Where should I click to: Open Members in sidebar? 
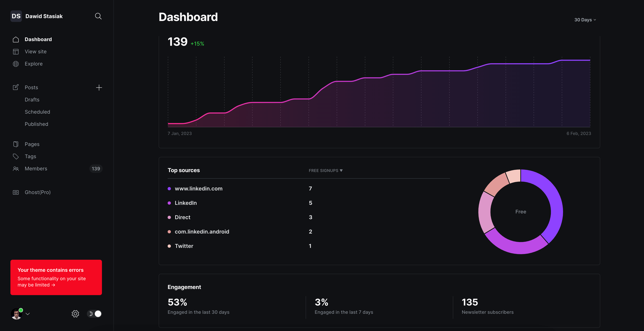click(36, 169)
